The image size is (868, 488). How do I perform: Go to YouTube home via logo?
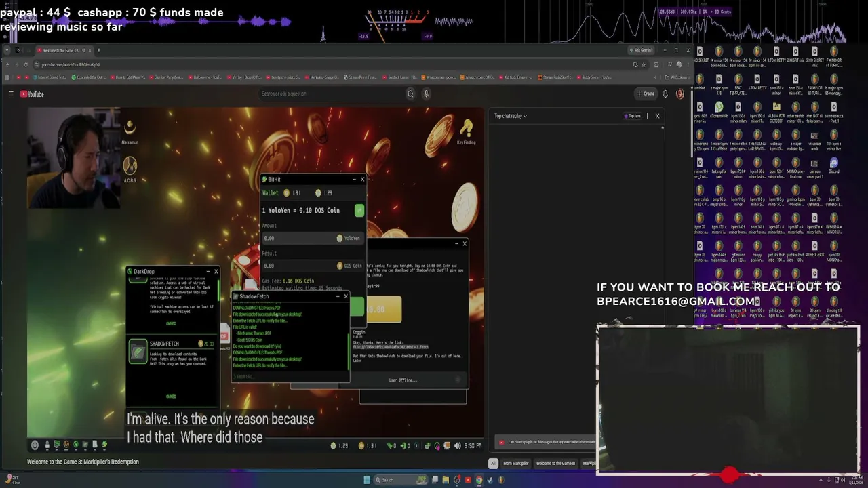(x=32, y=94)
